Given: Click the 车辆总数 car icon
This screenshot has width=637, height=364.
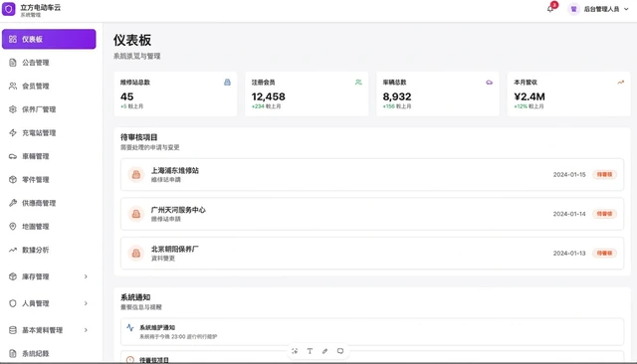Looking at the screenshot, I should coord(489,83).
